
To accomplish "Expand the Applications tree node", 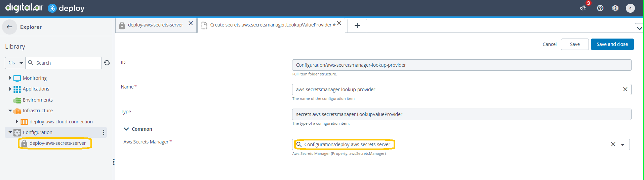I will pos(10,89).
